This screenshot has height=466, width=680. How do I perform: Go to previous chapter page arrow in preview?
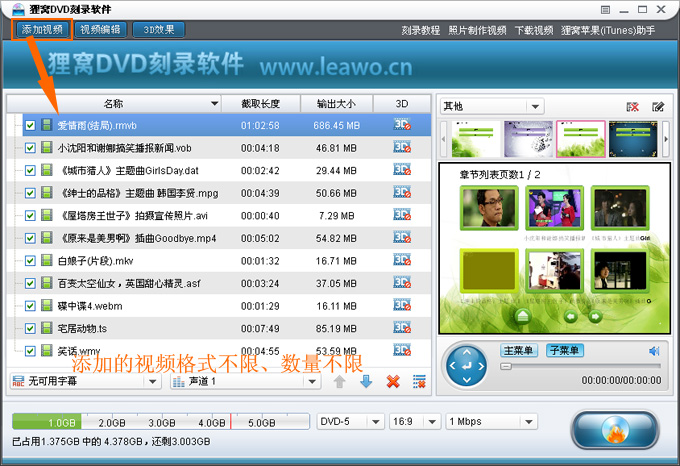[x=571, y=316]
